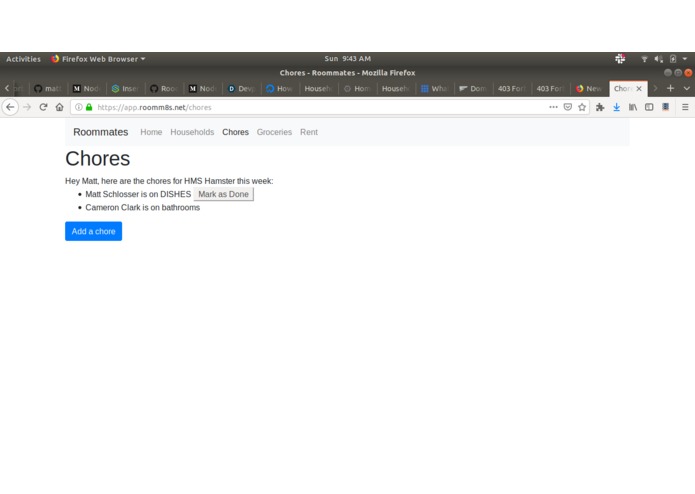Open a new tab with plus

pyautogui.click(x=670, y=89)
